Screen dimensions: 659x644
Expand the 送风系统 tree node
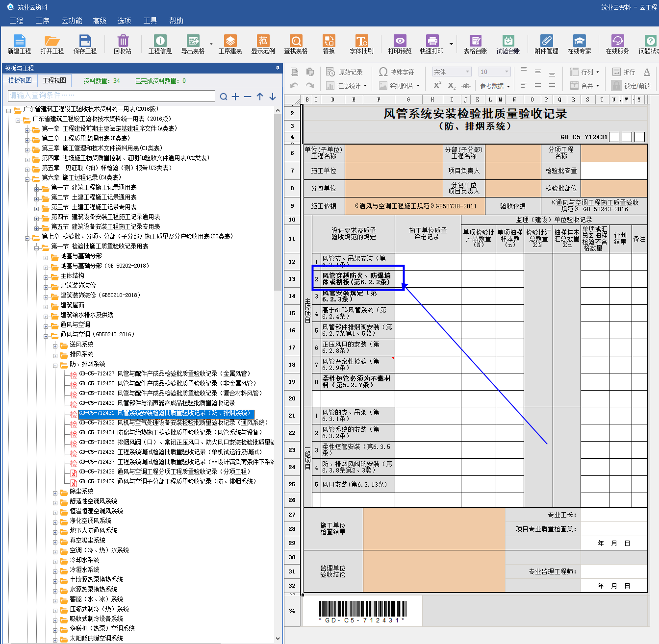point(55,346)
